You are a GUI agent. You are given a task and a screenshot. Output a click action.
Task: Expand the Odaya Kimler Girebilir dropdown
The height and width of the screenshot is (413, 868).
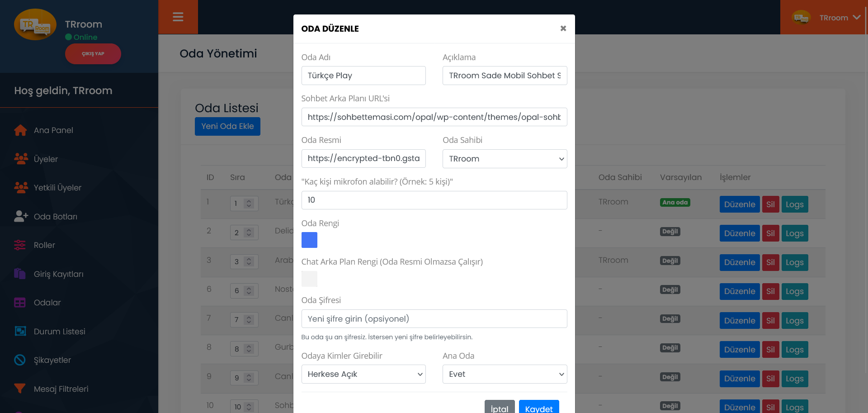[363, 374]
